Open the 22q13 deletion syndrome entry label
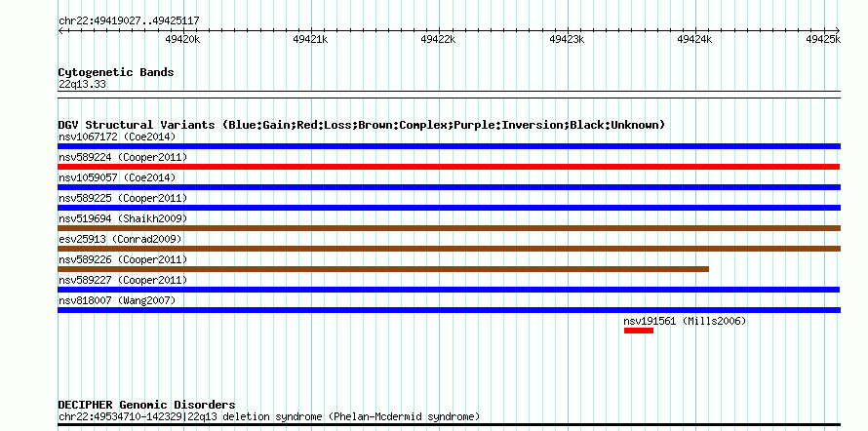 point(269,416)
